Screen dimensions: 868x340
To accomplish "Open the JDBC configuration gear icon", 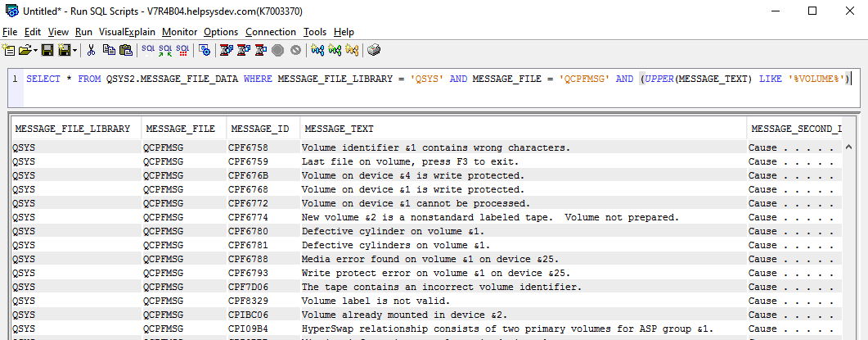I will [205, 50].
